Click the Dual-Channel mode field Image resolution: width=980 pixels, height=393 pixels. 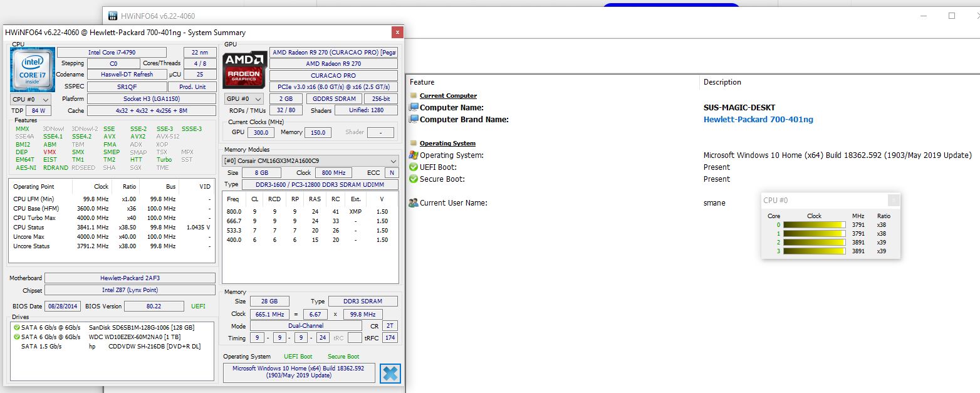[306, 326]
